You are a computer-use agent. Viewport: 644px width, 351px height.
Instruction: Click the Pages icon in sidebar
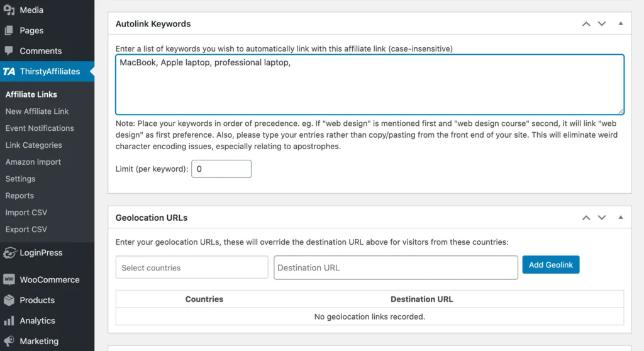[9, 30]
